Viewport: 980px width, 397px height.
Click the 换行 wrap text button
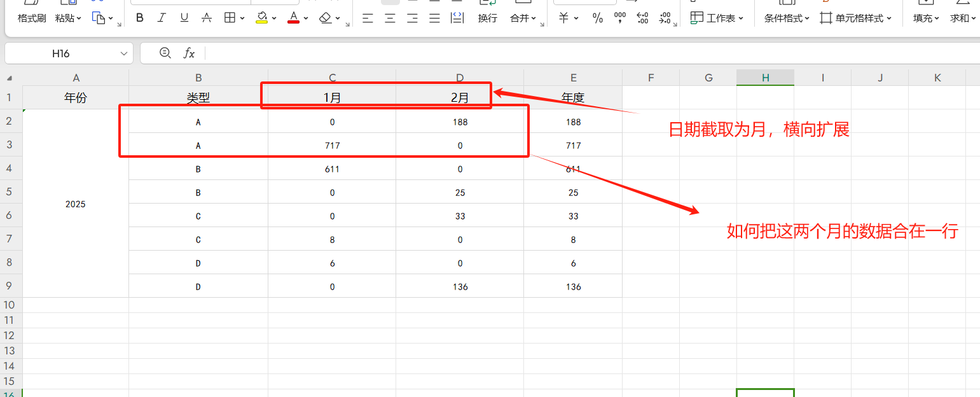(x=488, y=18)
